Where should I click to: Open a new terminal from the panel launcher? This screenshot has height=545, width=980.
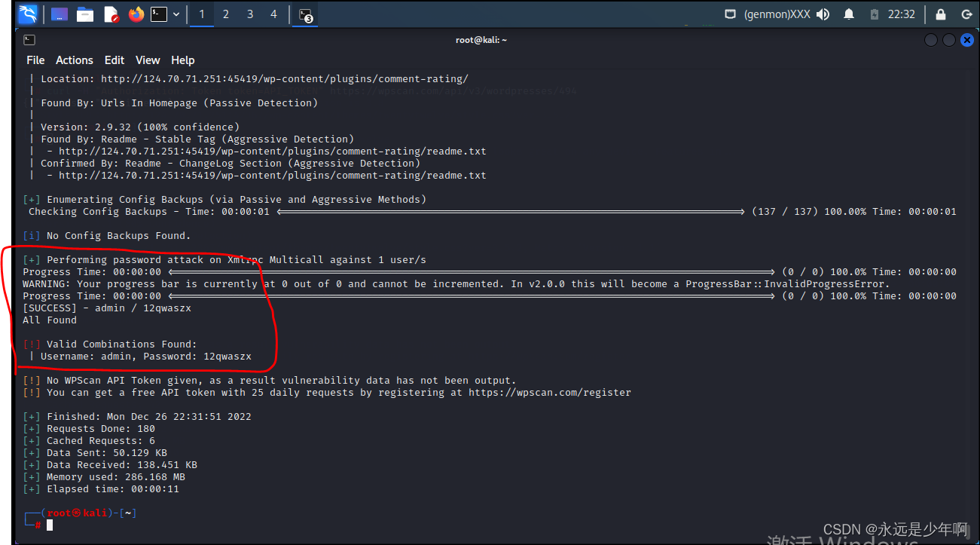158,14
